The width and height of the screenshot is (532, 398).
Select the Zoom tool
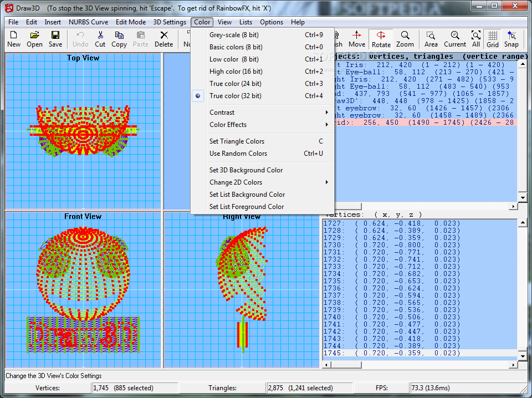[405, 39]
